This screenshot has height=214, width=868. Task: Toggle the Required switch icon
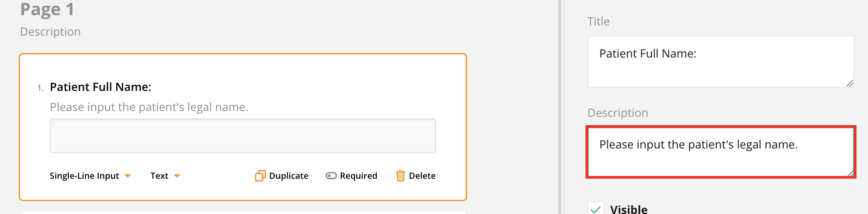[331, 176]
